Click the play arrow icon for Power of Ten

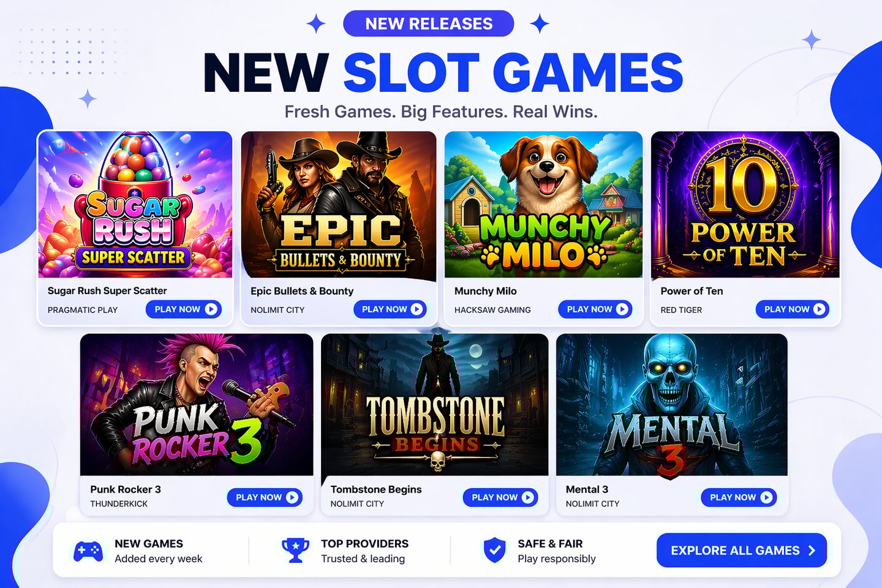click(x=819, y=309)
